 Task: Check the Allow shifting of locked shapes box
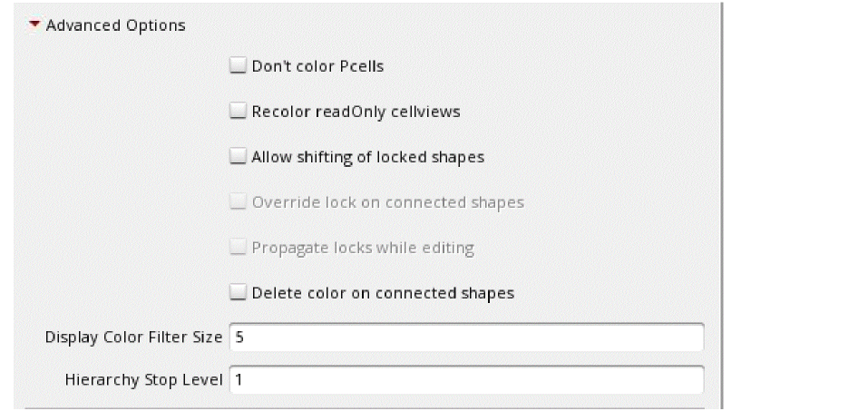pos(238,156)
